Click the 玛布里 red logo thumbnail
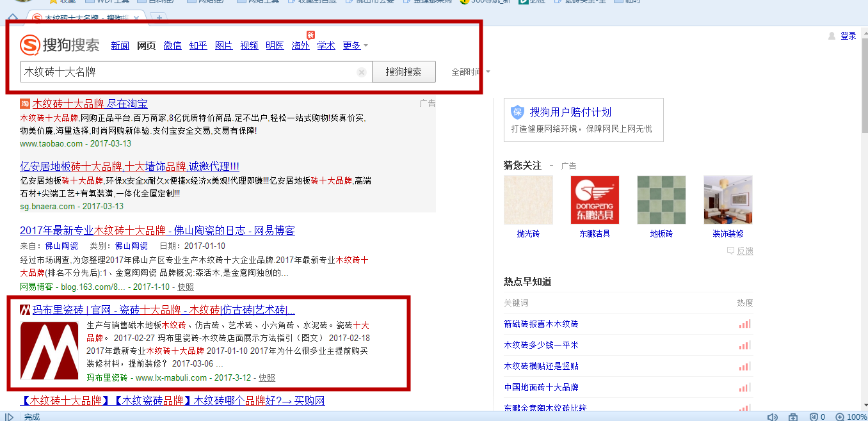 click(x=49, y=351)
